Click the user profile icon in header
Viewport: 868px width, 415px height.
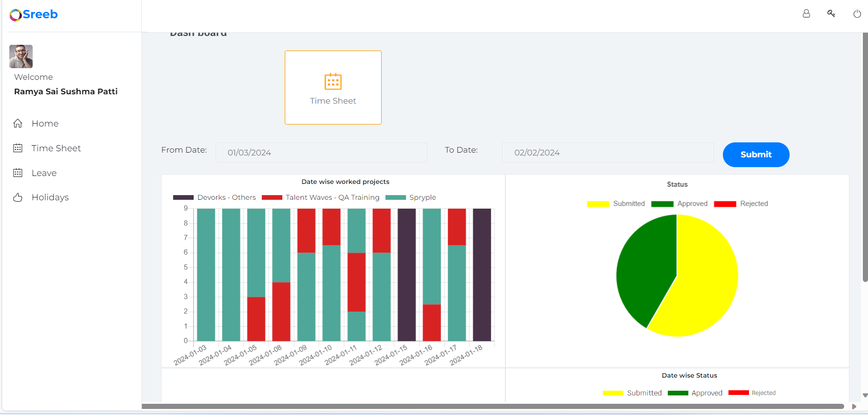point(806,14)
